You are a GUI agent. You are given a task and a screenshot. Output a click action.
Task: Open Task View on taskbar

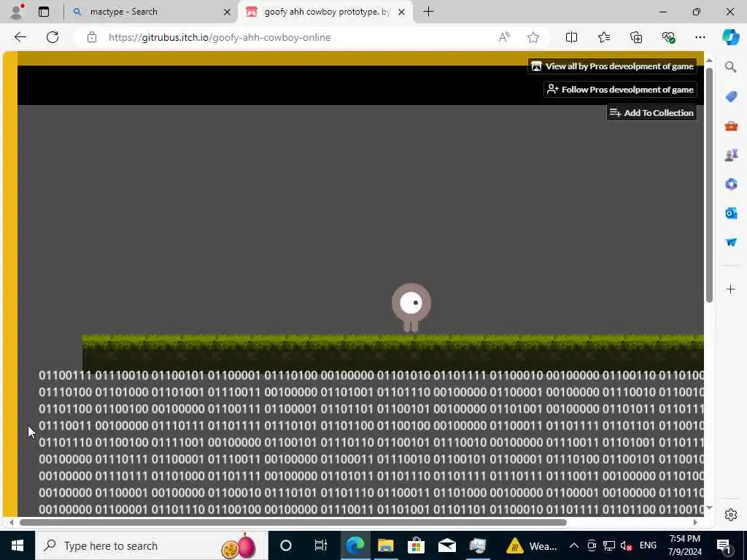point(321,545)
